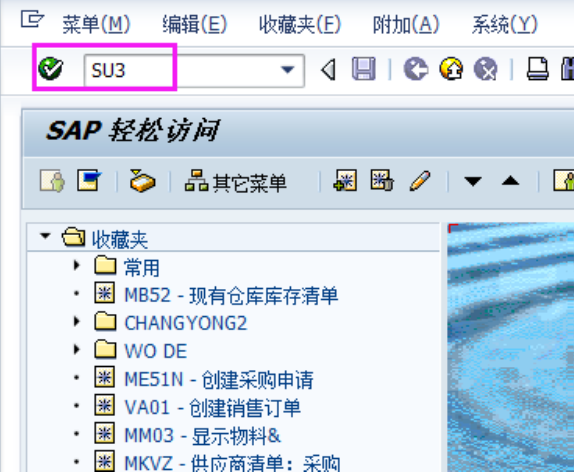The width and height of the screenshot is (574, 472).
Task: Click the green Back arrow icon
Action: (x=415, y=68)
